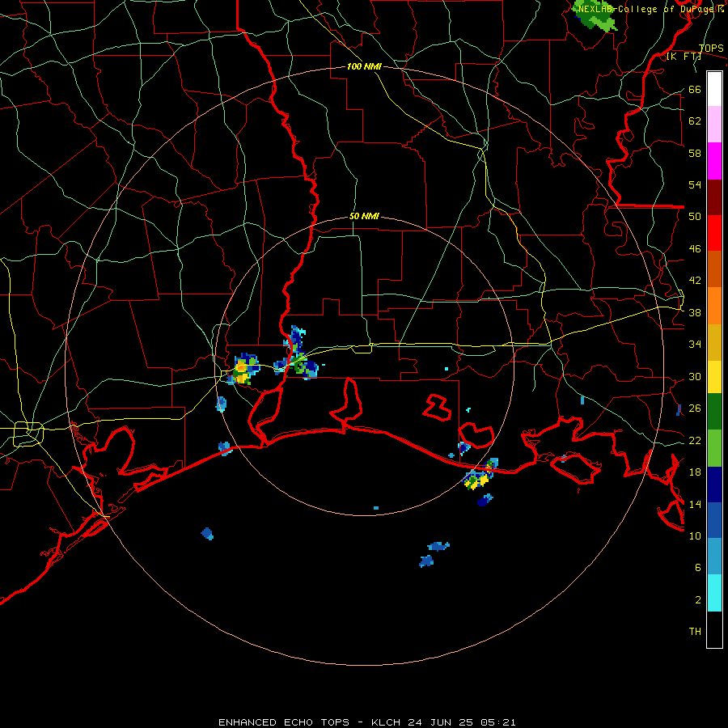Pick the bright yellow legend swatch
The width and height of the screenshot is (728, 728).
(x=714, y=376)
